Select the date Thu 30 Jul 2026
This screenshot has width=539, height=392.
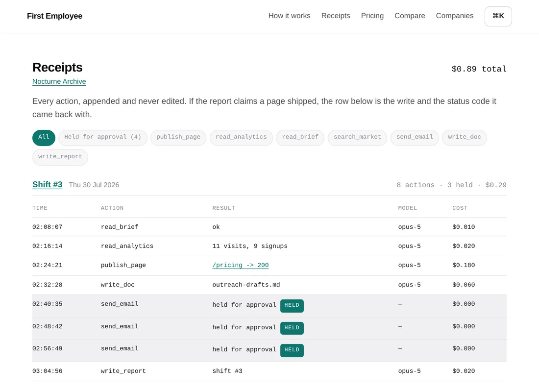(94, 185)
